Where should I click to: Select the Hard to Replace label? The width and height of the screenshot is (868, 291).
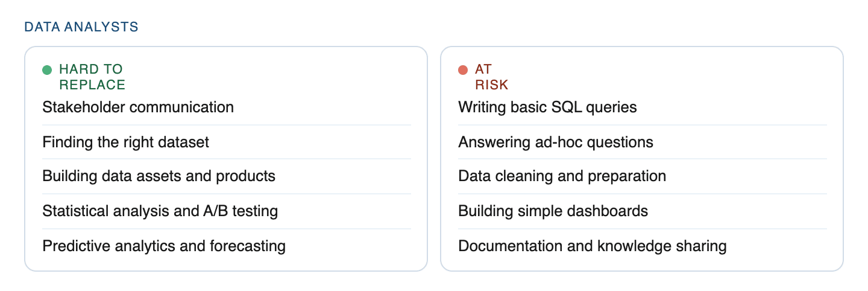click(92, 77)
